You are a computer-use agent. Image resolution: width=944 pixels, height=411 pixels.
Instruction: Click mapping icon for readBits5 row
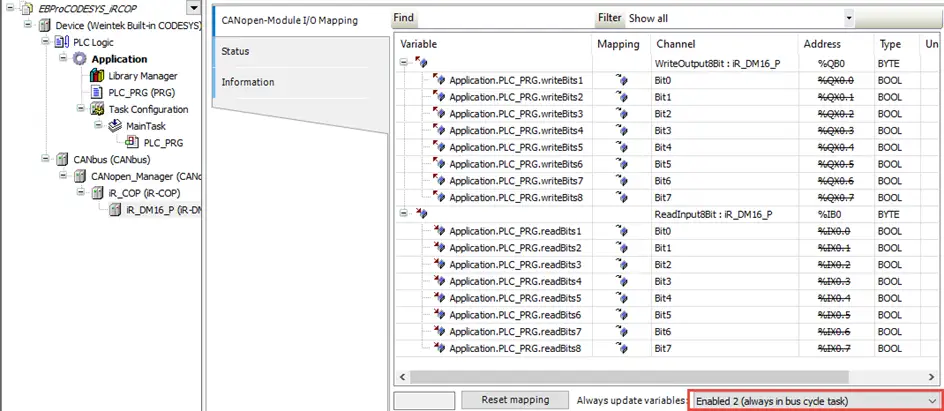point(621,298)
